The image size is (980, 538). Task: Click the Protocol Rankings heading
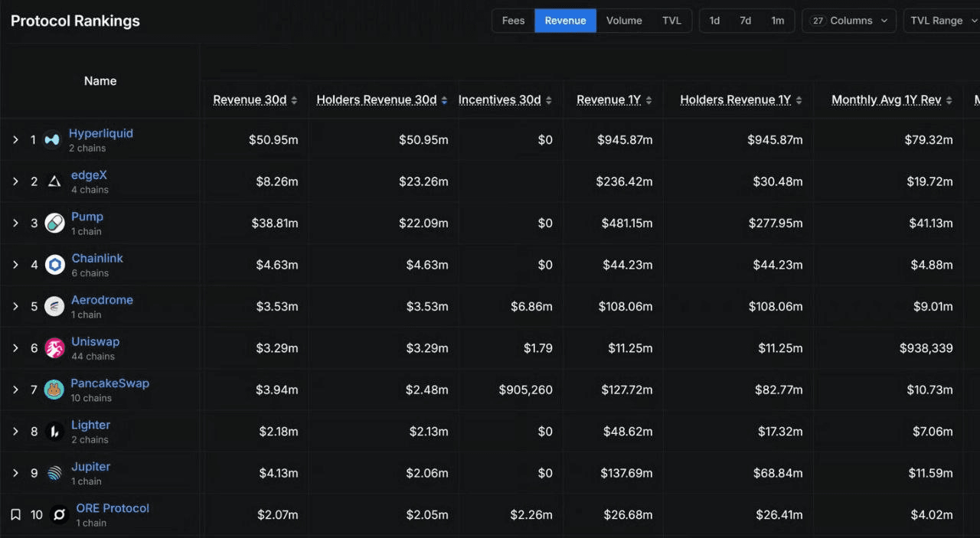[75, 21]
